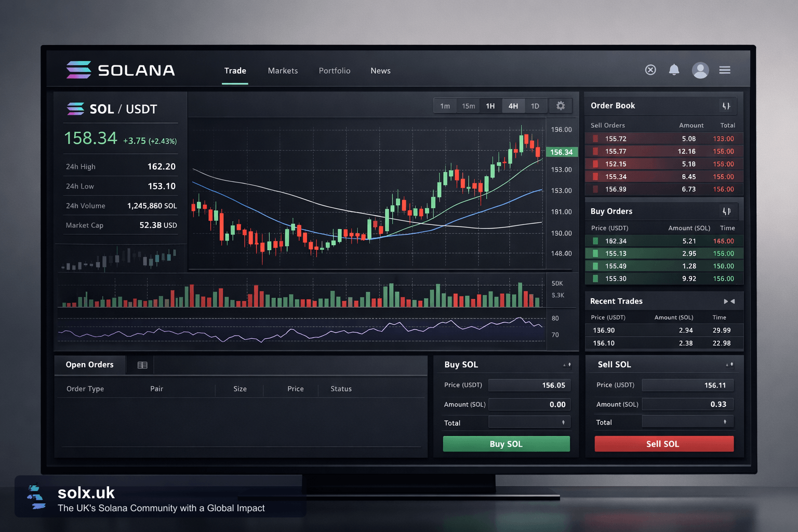Click the green Buy SOL button

507,444
